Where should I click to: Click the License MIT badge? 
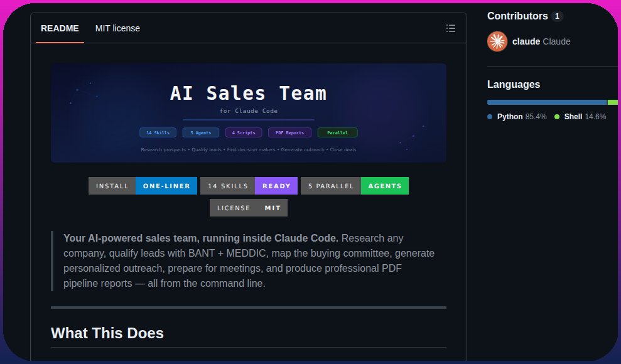(x=248, y=208)
